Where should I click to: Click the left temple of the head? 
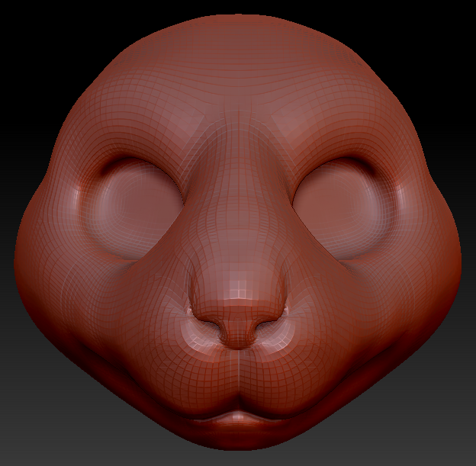pyautogui.click(x=84, y=130)
